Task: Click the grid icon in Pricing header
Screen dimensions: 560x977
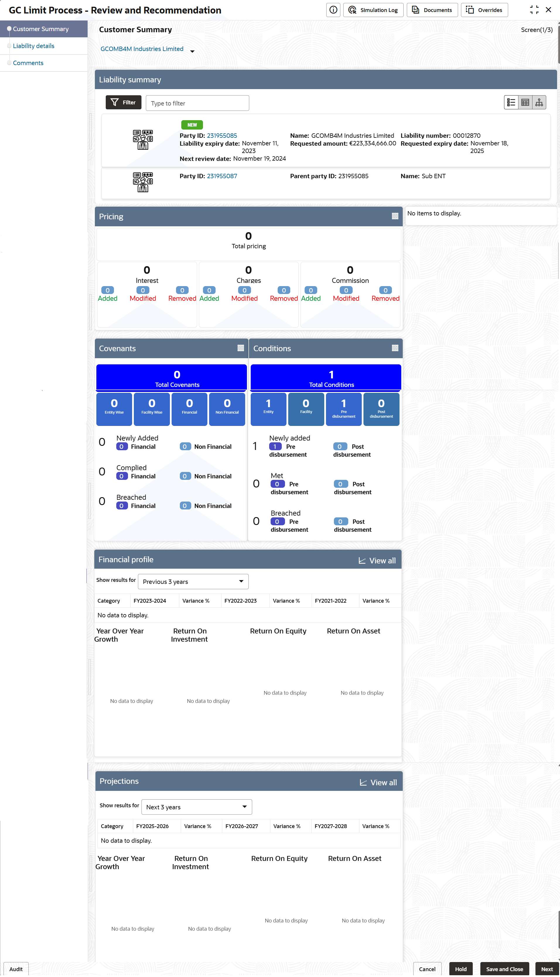Action: [395, 216]
